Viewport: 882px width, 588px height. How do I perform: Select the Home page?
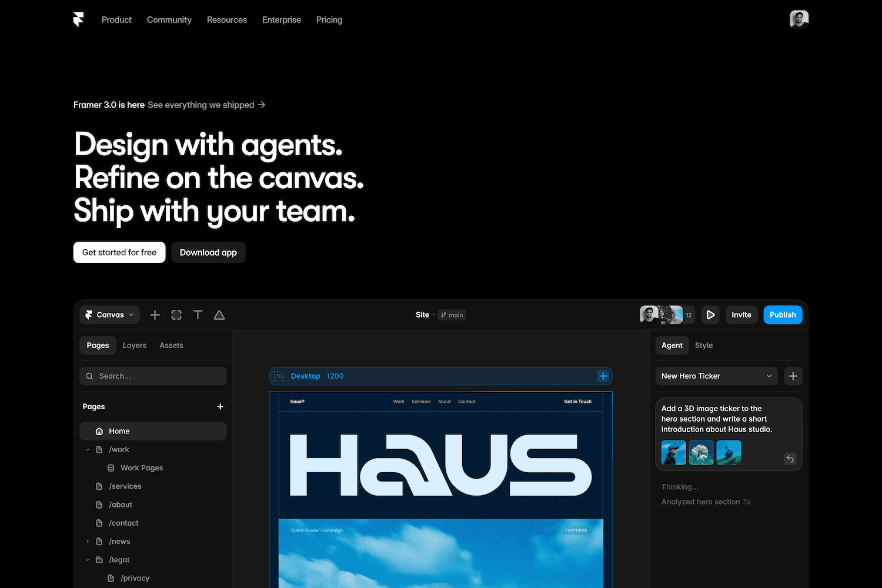click(153, 431)
